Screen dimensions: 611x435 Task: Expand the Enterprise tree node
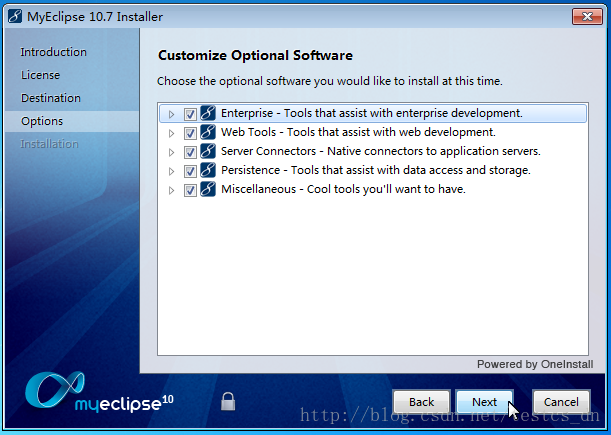(171, 114)
